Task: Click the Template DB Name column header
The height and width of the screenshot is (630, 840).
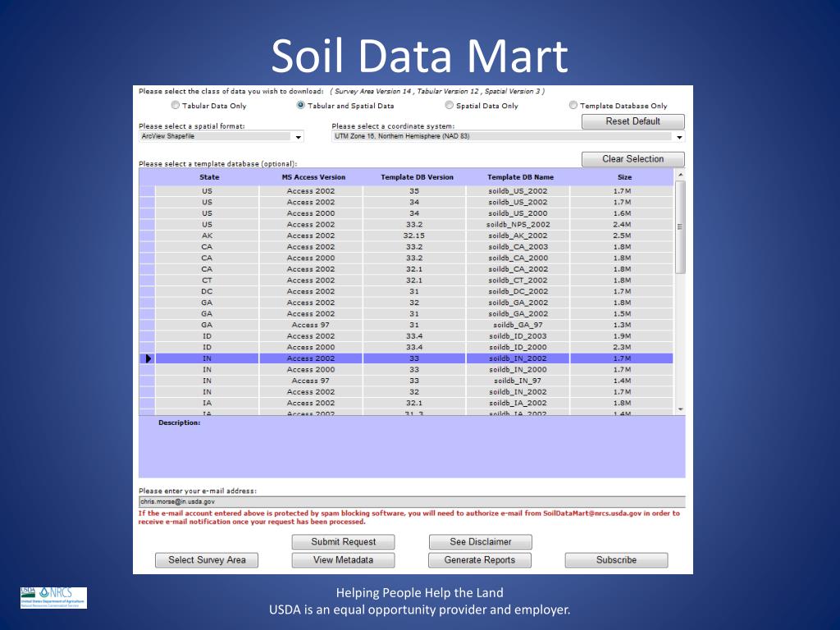Action: pos(520,177)
